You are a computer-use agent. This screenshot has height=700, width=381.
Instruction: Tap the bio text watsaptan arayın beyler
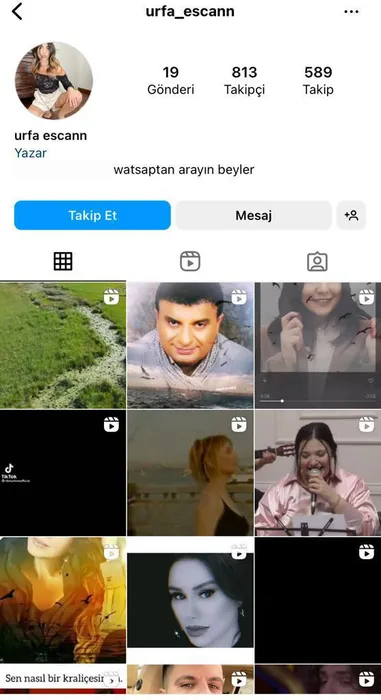click(x=184, y=170)
